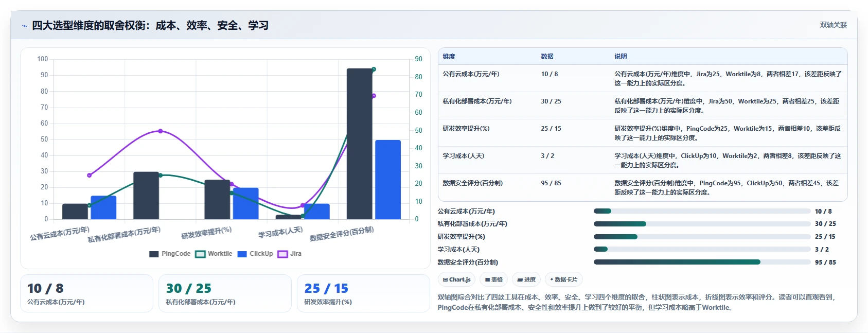
Task: Click the ClickUp bar for 公有云成本
Action: click(103, 207)
